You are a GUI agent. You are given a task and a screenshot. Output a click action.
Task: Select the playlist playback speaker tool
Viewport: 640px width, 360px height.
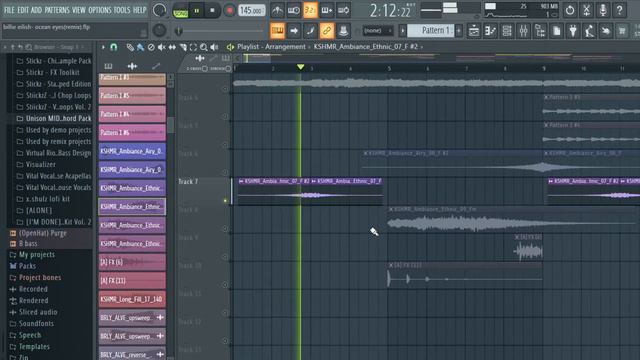click(214, 47)
